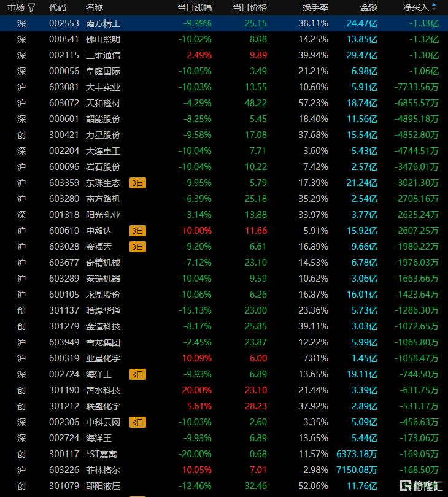Select stock 阳光乳业

coord(103,215)
